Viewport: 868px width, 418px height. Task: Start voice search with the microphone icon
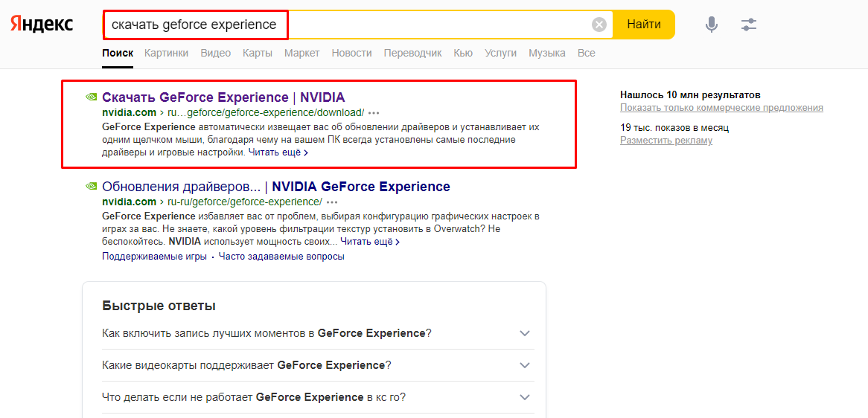coord(712,25)
